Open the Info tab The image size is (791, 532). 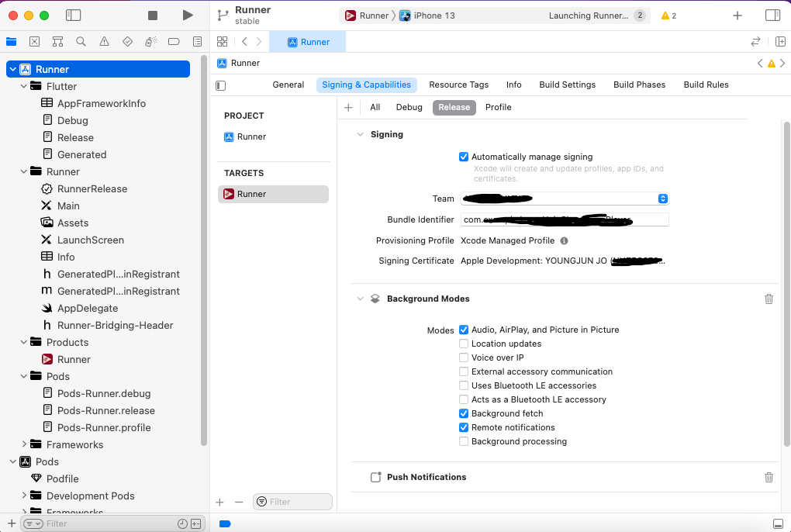[x=513, y=85]
